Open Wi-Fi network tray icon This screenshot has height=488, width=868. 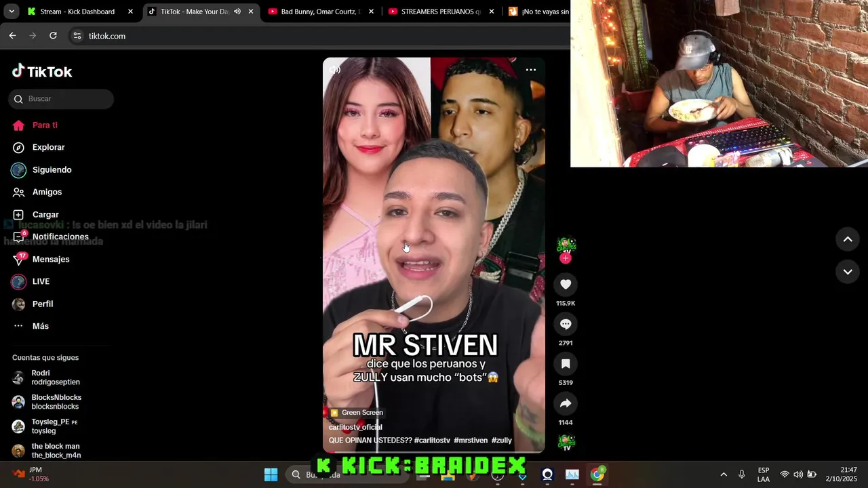(785, 474)
